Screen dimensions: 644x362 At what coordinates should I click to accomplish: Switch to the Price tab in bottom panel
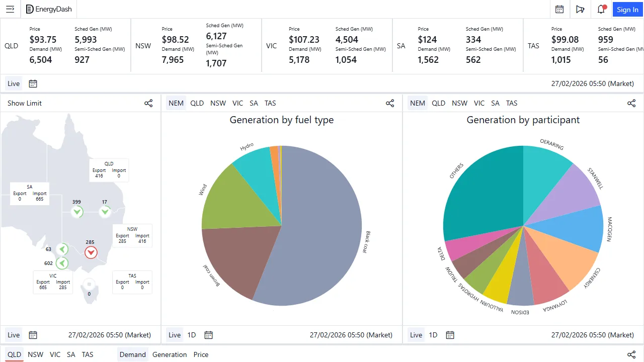(x=201, y=354)
